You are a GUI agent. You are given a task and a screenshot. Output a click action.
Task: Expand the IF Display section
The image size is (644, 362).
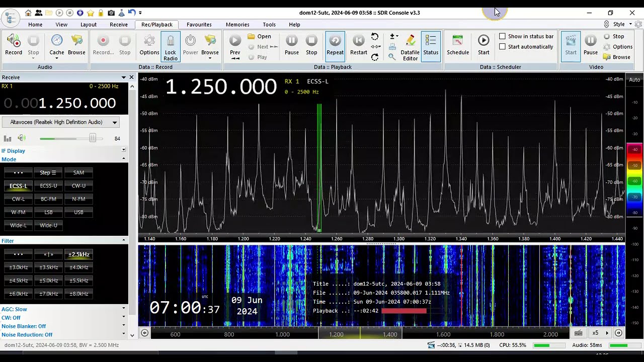124,150
